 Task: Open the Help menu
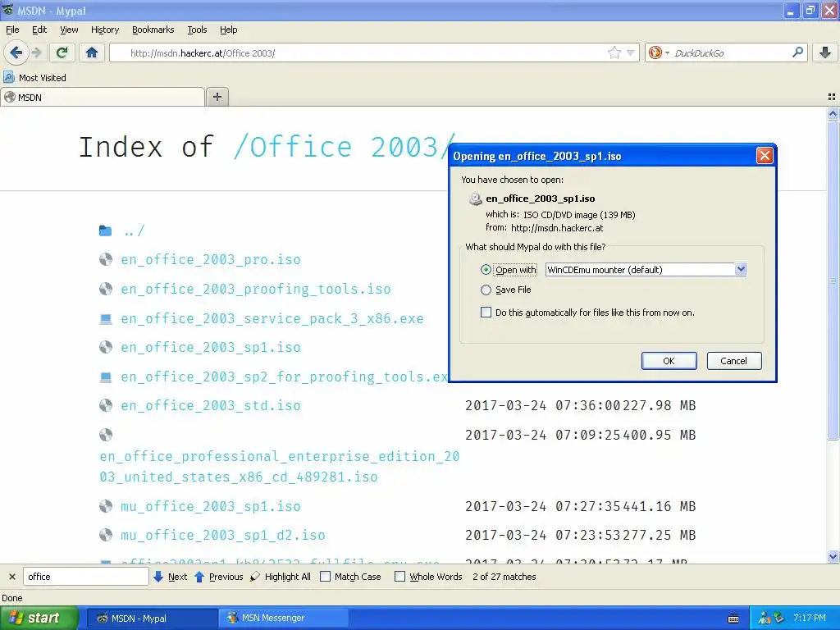coord(228,30)
